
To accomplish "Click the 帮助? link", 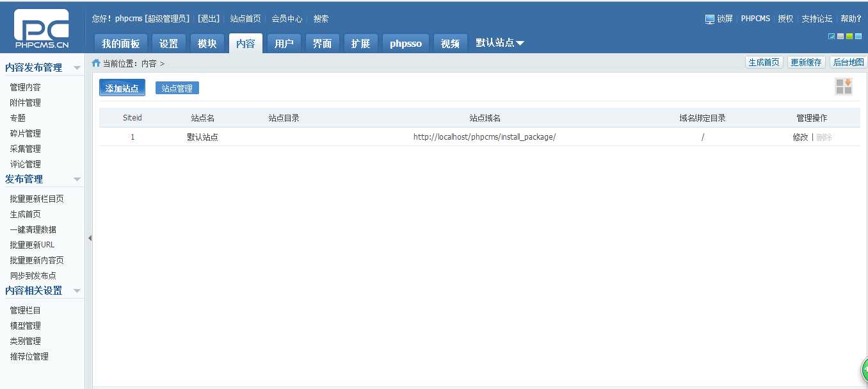I will point(851,19).
